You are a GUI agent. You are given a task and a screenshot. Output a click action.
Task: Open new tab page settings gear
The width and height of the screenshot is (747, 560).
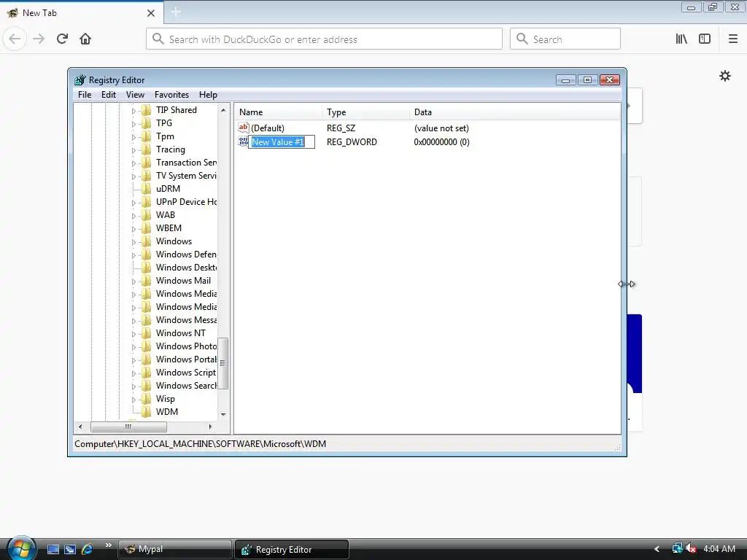[725, 76]
